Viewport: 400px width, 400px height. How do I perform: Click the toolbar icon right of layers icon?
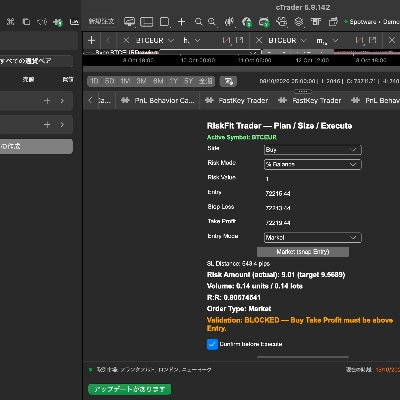(x=316, y=22)
